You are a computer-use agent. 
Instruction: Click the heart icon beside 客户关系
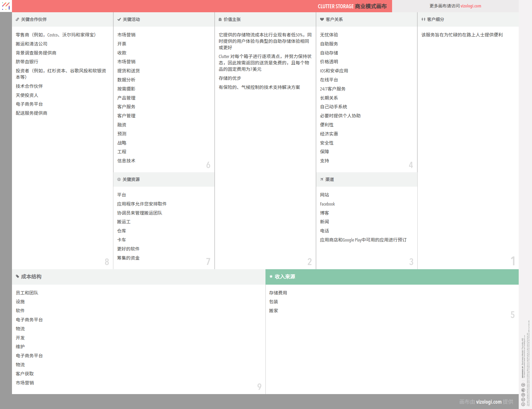322,19
